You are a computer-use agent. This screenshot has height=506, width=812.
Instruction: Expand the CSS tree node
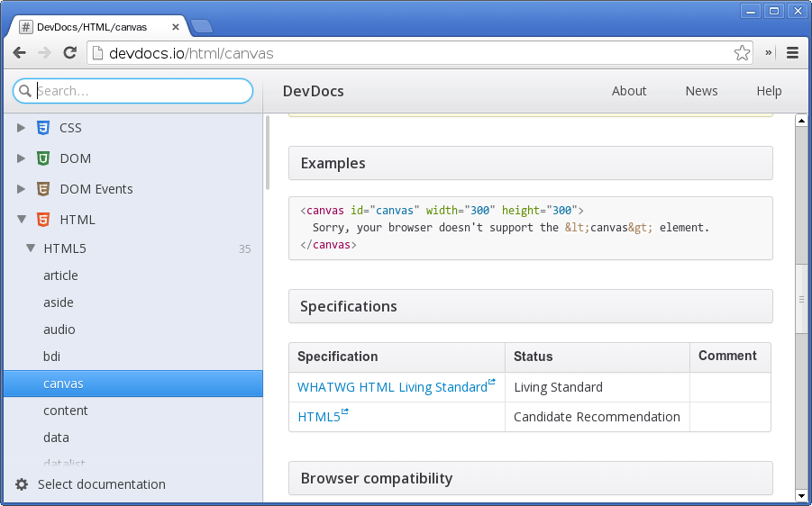pyautogui.click(x=21, y=128)
